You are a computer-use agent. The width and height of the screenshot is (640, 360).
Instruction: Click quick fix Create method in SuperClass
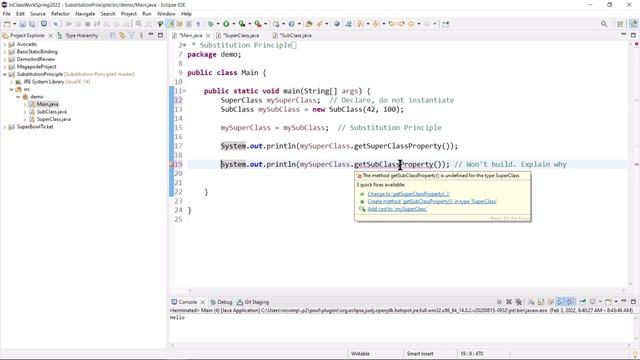pos(432,201)
